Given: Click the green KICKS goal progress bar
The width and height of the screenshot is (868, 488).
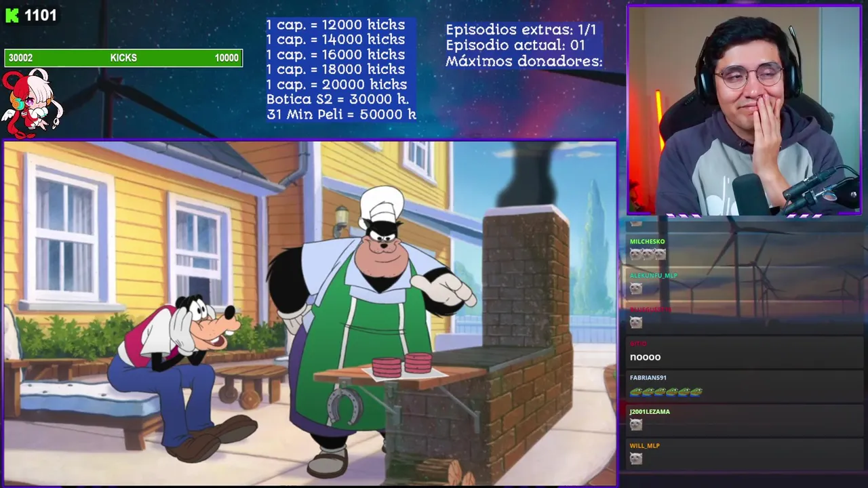Looking at the screenshot, I should point(123,58).
